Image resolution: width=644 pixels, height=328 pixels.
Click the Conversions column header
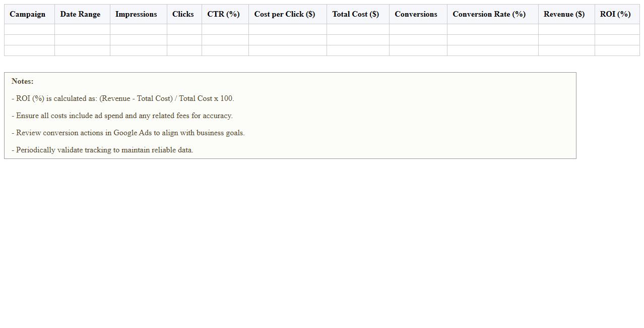(416, 14)
